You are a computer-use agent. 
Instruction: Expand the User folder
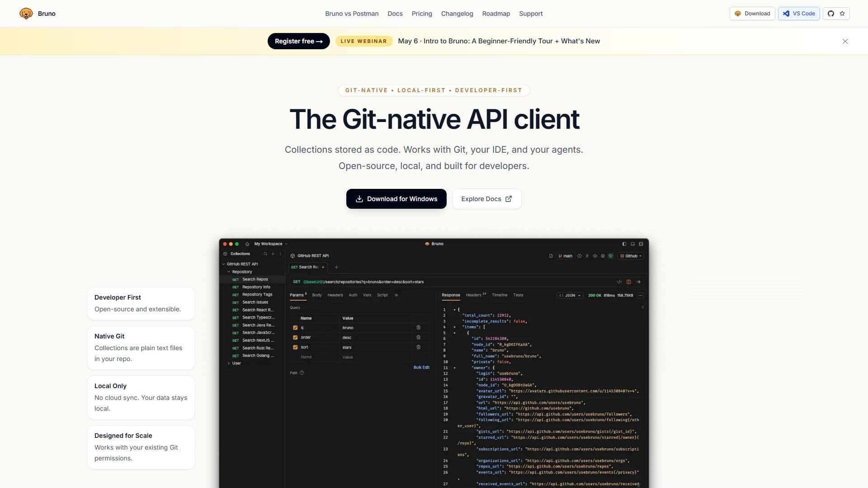[229, 364]
